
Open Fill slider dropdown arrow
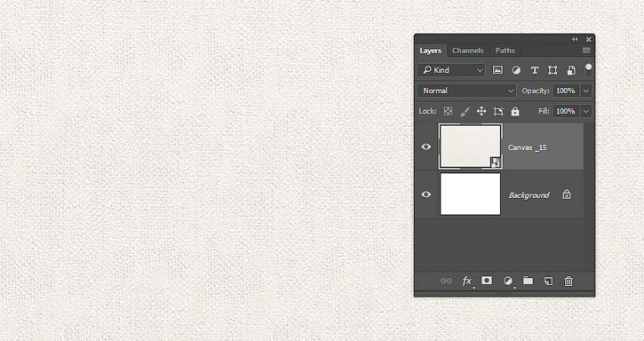click(x=586, y=111)
